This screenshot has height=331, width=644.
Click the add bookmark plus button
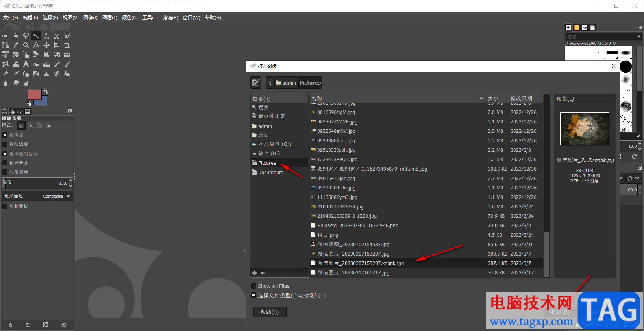pos(254,273)
